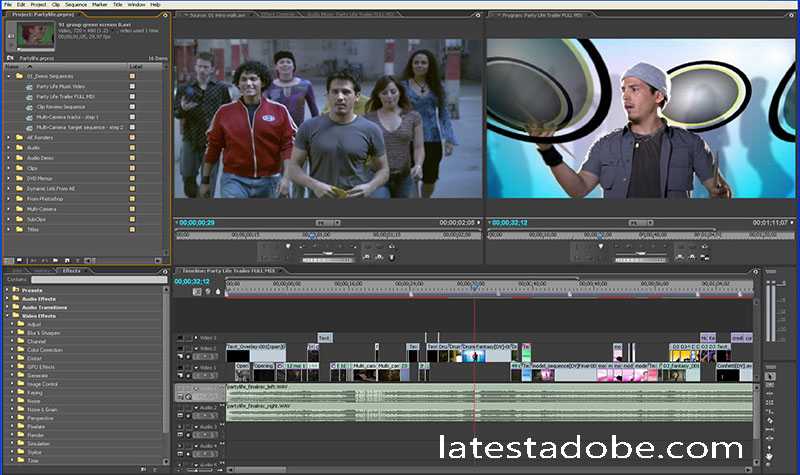Select the Clip Review Sequence item
The width and height of the screenshot is (800, 475).
click(61, 107)
